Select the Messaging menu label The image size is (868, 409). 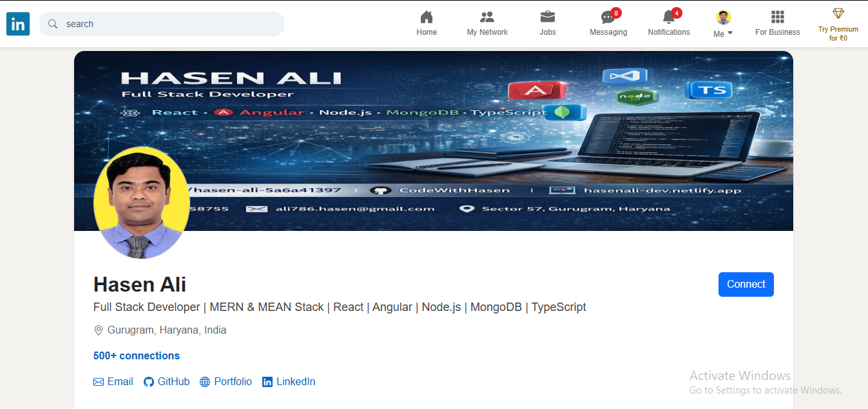click(608, 32)
